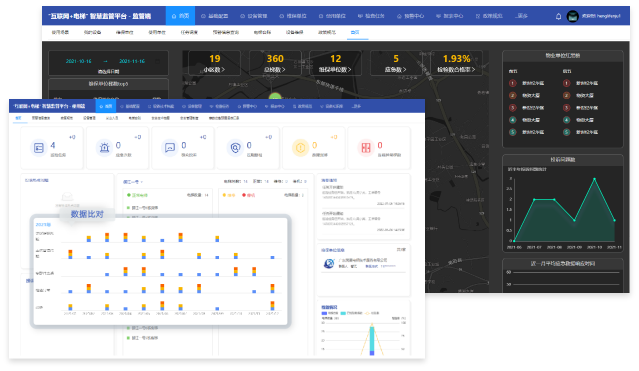Click the maintenance company logo icon

click(x=329, y=264)
